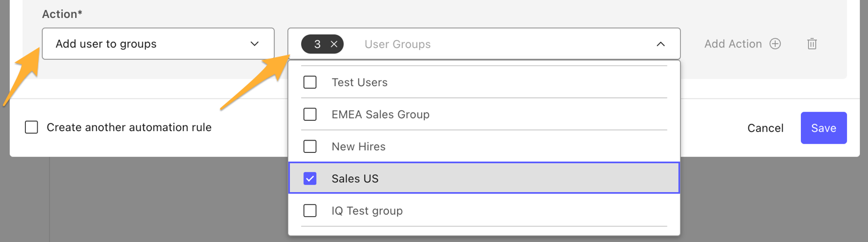Clear the 3 selected groups badge
The width and height of the screenshot is (868, 242).
[334, 44]
